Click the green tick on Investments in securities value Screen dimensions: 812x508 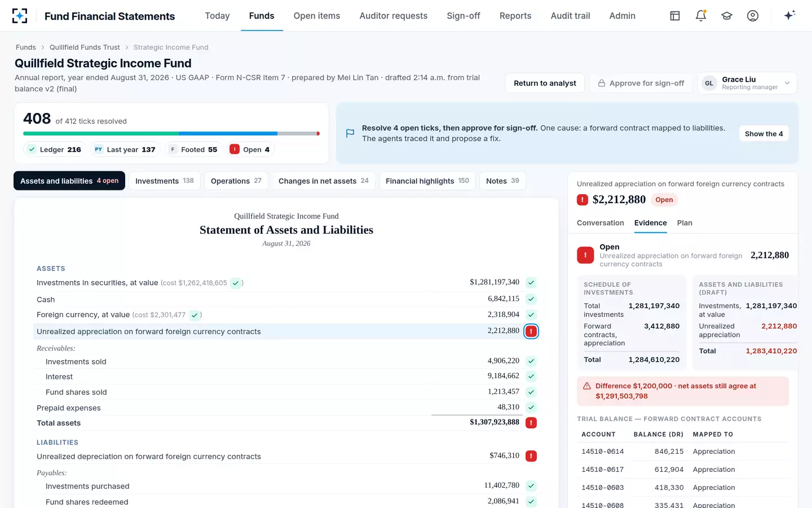point(531,282)
